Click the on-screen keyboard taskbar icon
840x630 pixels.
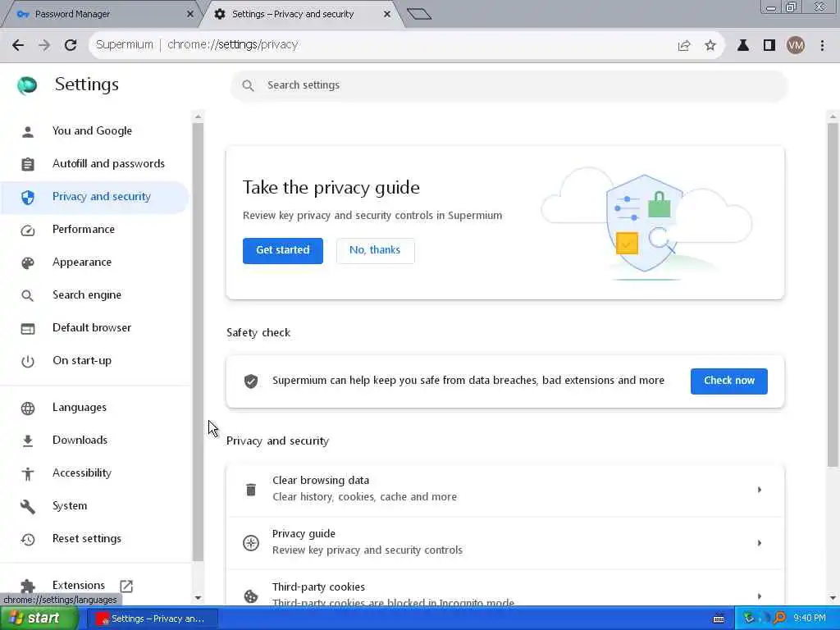pos(719,619)
